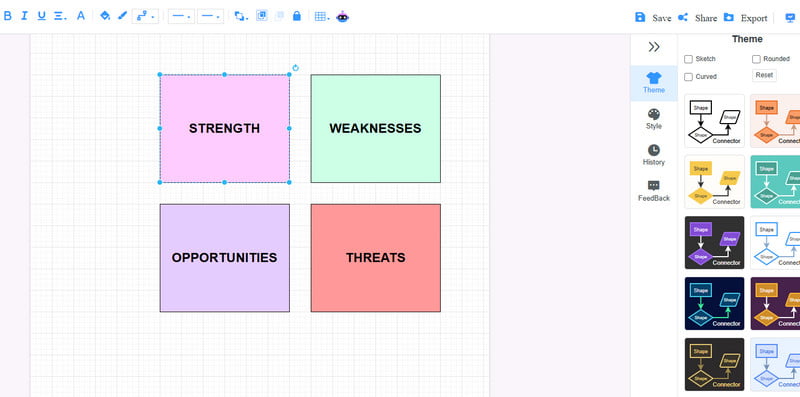The height and width of the screenshot is (397, 800).
Task: Enable the Curved checkbox
Action: click(688, 77)
